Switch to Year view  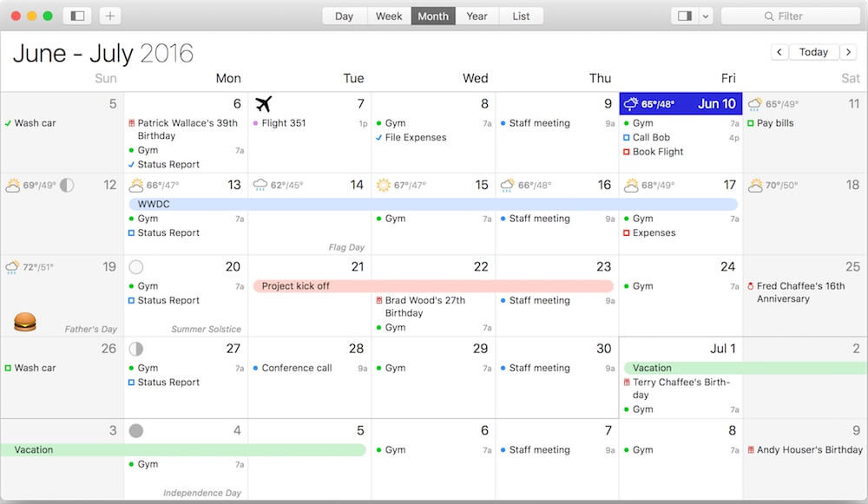477,16
